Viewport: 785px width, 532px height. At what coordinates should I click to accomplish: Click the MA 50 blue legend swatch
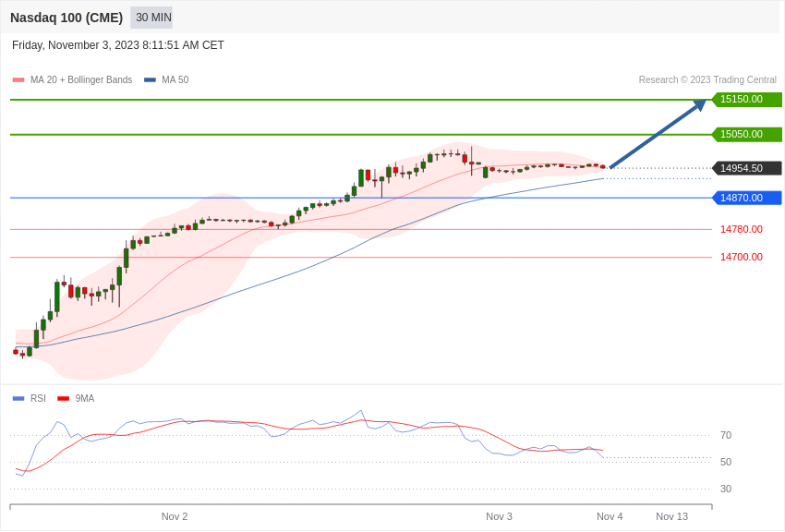pos(150,80)
